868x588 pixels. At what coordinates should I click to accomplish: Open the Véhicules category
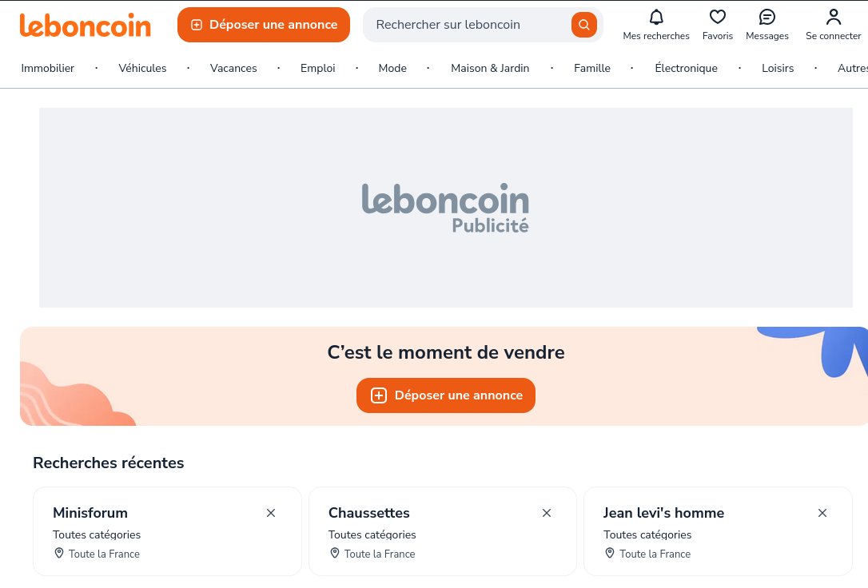coord(142,68)
